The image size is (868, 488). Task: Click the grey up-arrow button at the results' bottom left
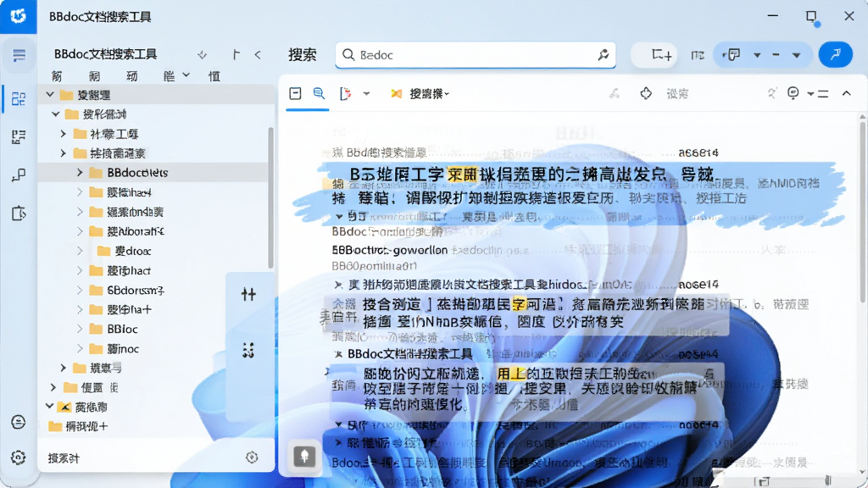pos(304,457)
